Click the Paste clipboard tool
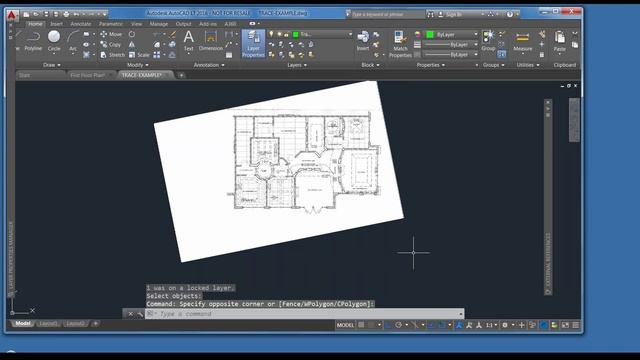Image resolution: width=640 pixels, height=360 pixels. (560, 41)
